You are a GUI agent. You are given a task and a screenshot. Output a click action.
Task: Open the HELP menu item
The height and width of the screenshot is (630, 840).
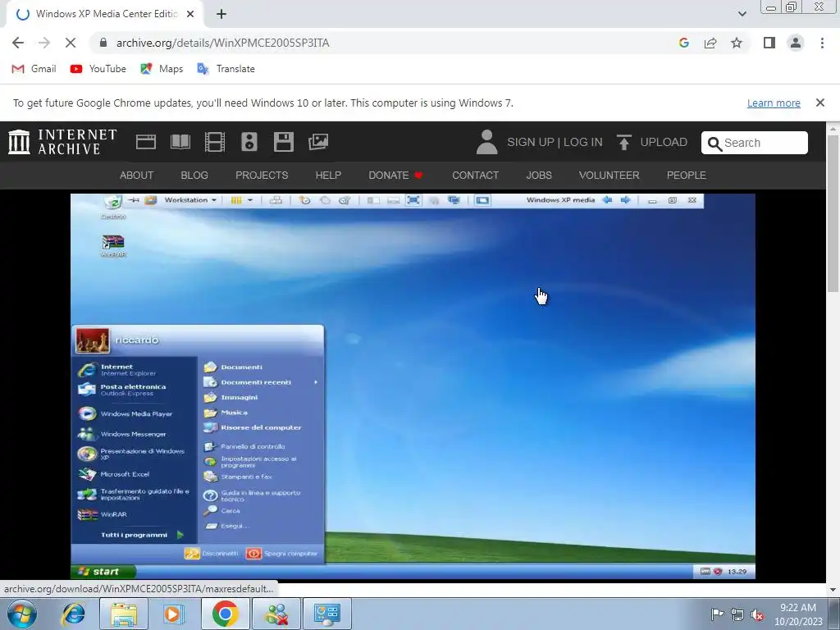point(328,176)
